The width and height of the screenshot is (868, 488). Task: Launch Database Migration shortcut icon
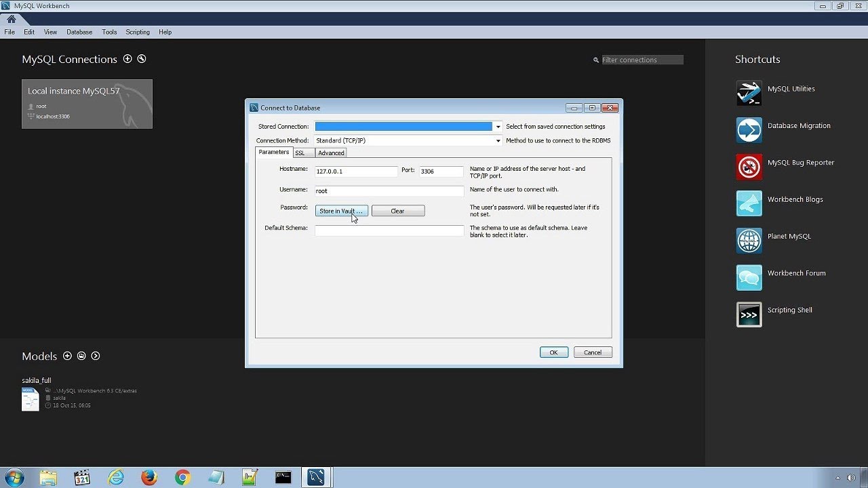(749, 130)
